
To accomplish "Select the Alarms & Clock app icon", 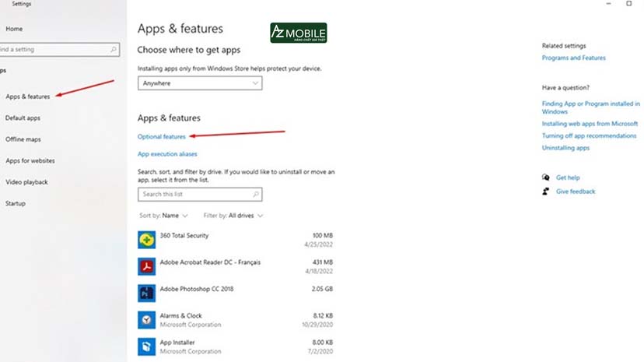I will (147, 319).
